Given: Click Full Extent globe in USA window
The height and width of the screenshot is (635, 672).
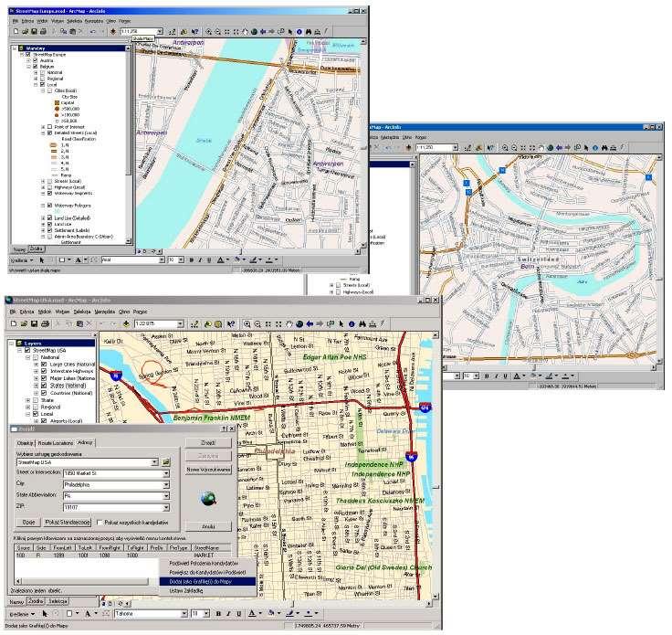Looking at the screenshot, I should [x=299, y=324].
